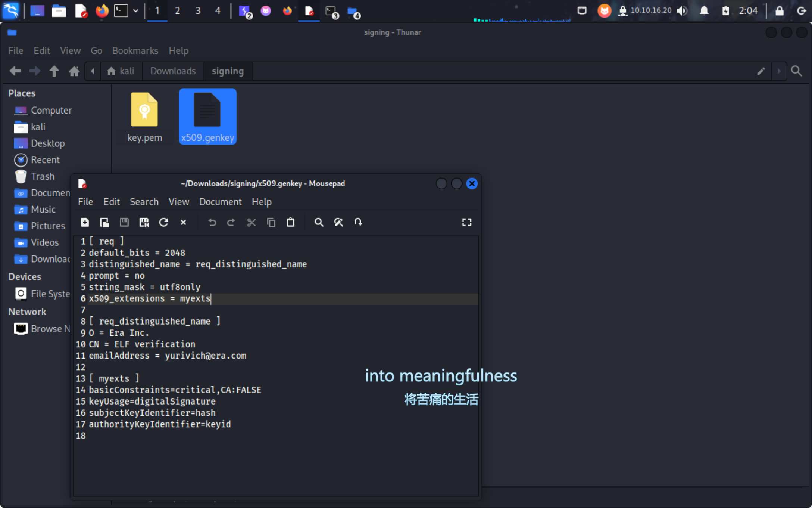
Task: Click the Reload document icon in Mousepad
Action: click(x=163, y=223)
